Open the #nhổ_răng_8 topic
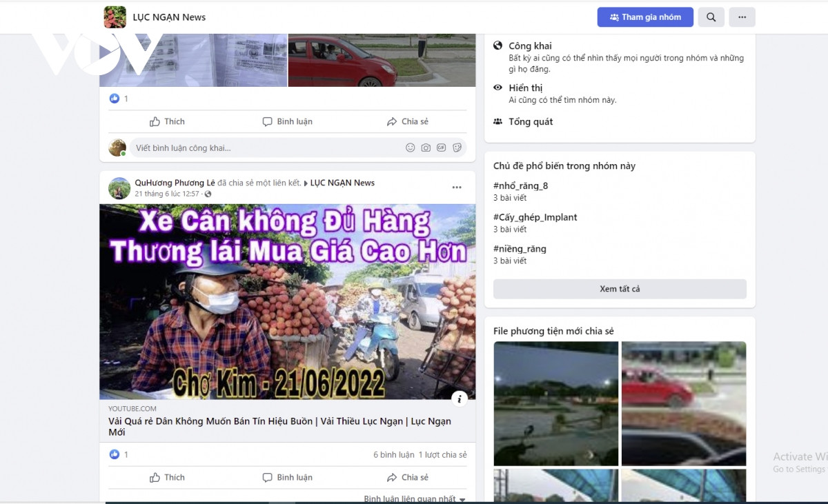 [x=520, y=185]
